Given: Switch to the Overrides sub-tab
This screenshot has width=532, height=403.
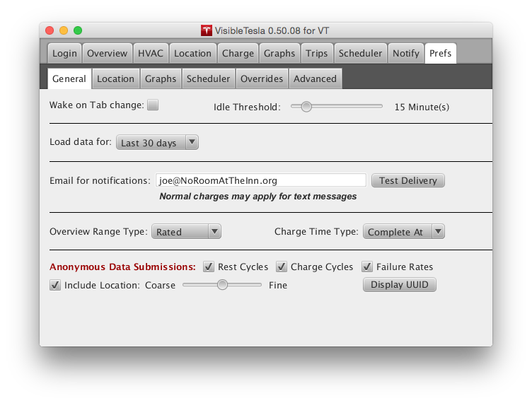Looking at the screenshot, I should (x=262, y=79).
